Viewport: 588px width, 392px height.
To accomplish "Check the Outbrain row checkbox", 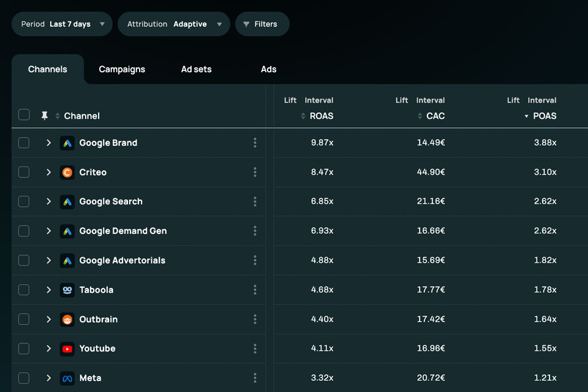I will 24,319.
